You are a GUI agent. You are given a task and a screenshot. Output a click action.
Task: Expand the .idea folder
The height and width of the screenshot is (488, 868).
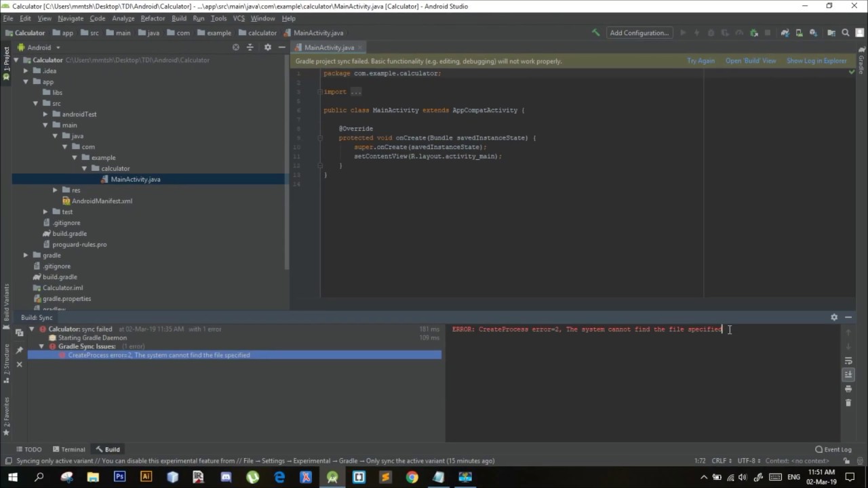pyautogui.click(x=26, y=70)
